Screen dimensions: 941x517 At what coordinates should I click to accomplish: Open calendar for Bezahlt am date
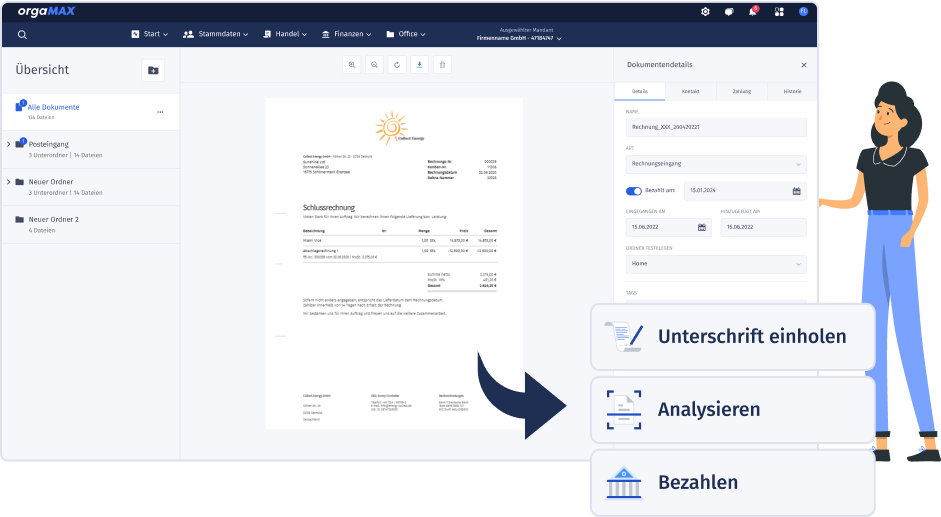[796, 191]
